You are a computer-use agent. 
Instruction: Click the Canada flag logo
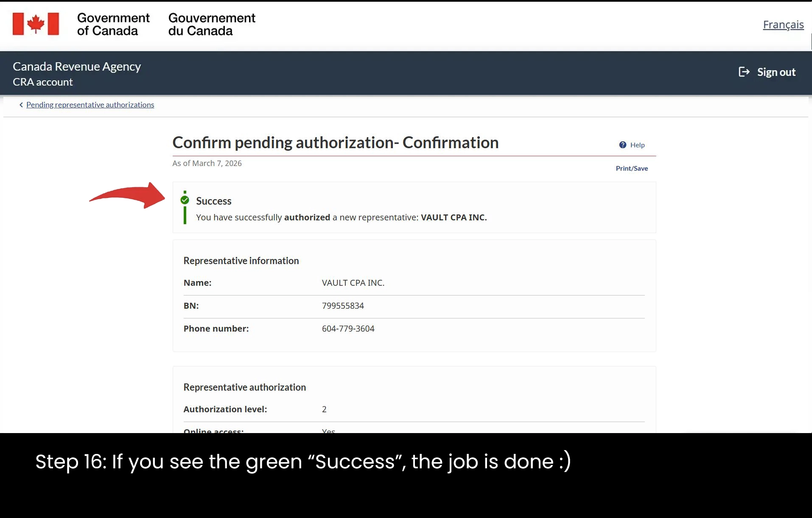click(x=36, y=24)
